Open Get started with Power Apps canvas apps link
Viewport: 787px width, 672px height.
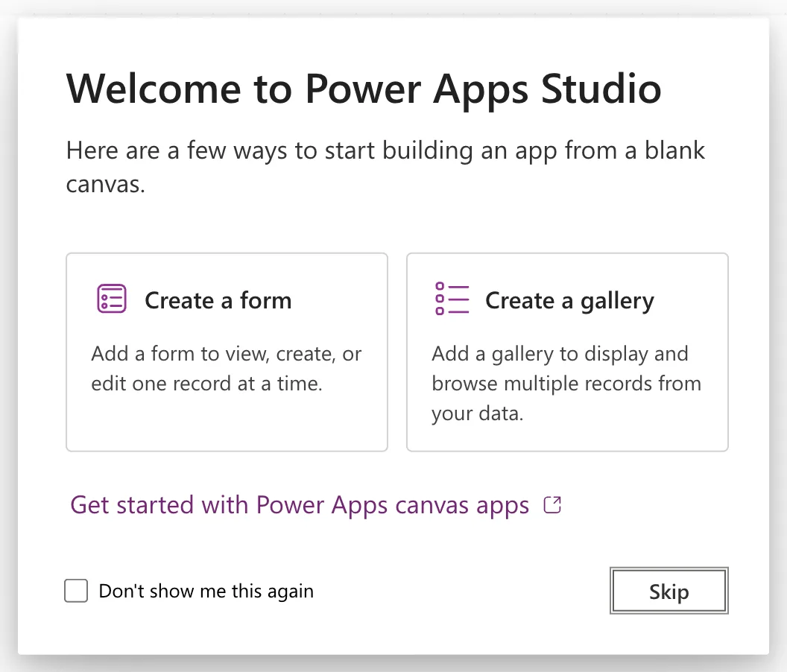coord(300,505)
